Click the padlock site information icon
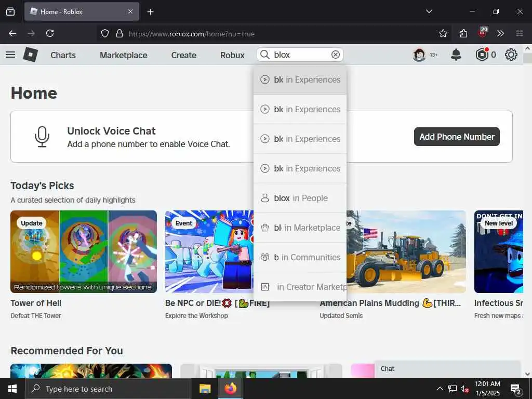 (x=119, y=33)
